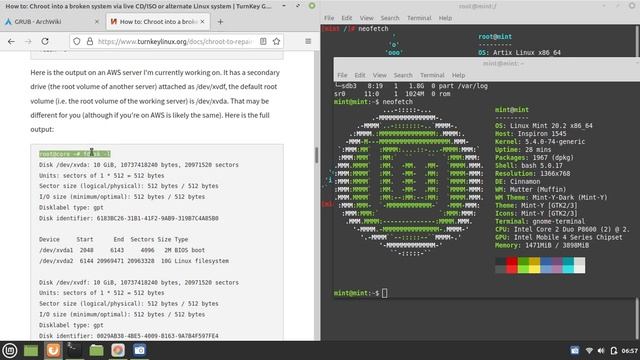Open View menu in mint@mint terminal
Image resolution: width=640 pixels, height=360 pixels.
(379, 75)
